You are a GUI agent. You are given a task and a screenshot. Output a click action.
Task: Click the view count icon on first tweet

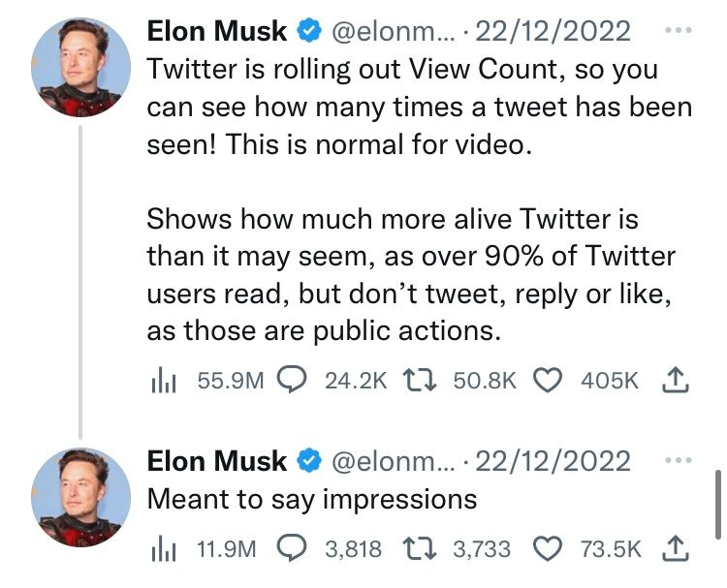163,381
